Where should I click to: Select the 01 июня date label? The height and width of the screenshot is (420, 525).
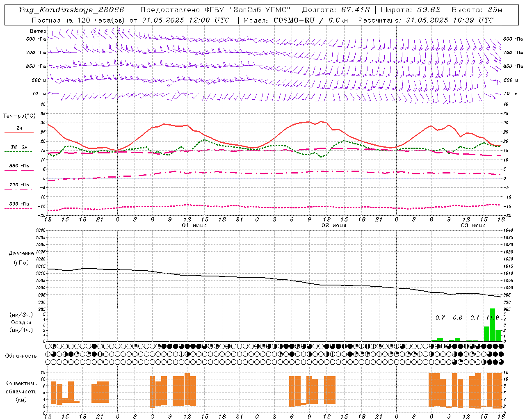tap(194, 226)
